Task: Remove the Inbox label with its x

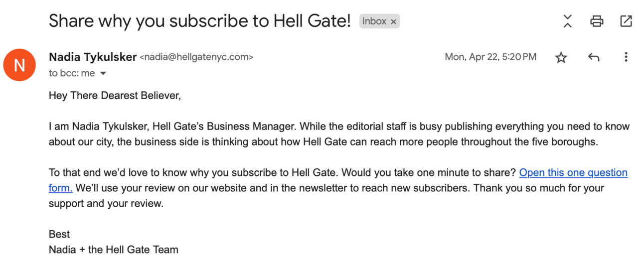Action: (x=393, y=21)
